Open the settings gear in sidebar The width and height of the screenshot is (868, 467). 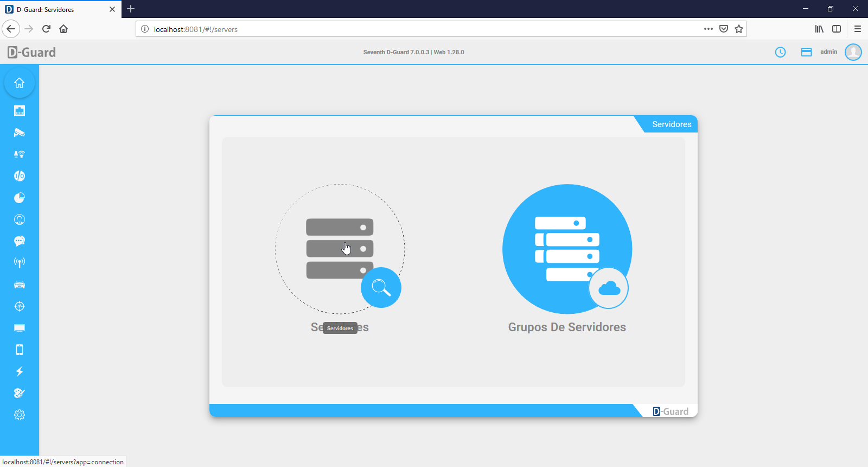coord(20,415)
